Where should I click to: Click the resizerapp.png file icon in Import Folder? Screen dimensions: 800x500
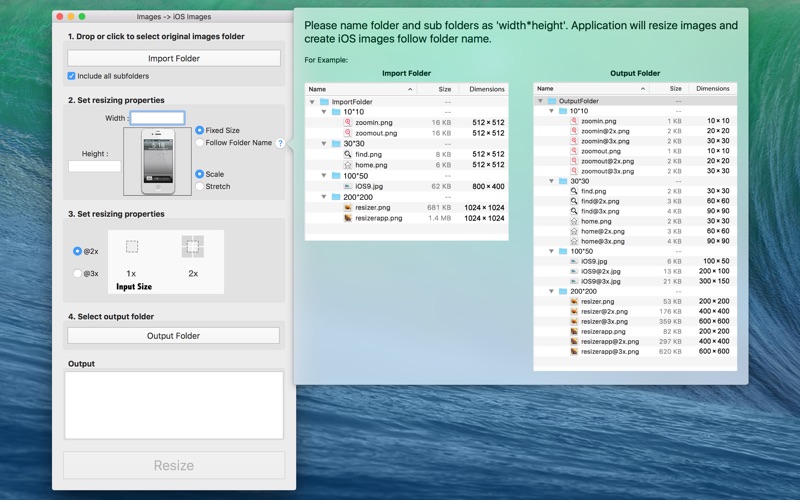(347, 218)
